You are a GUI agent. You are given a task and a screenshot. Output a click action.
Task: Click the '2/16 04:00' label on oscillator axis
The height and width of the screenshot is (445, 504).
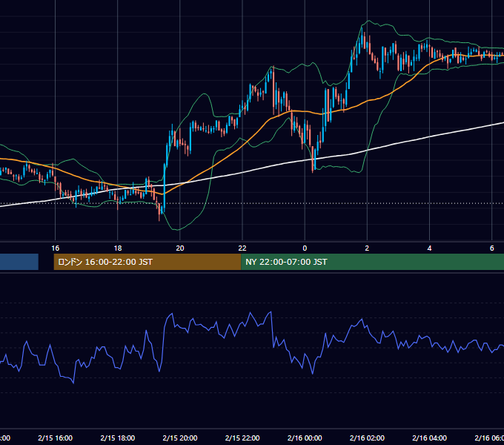[x=429, y=438]
